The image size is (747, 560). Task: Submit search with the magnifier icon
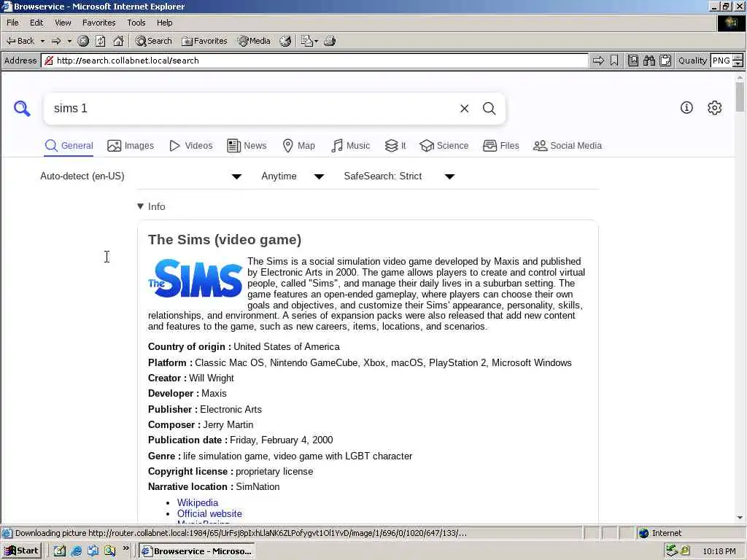pos(489,109)
